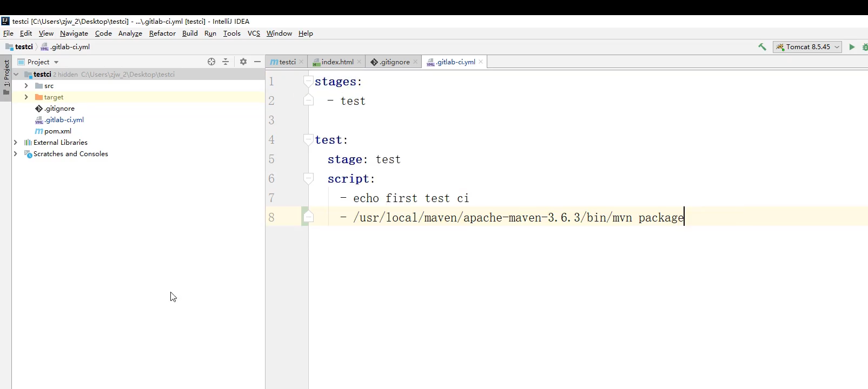Screen dimensions: 868x389
Task: Fold the script section on line 6
Action: [x=308, y=178]
